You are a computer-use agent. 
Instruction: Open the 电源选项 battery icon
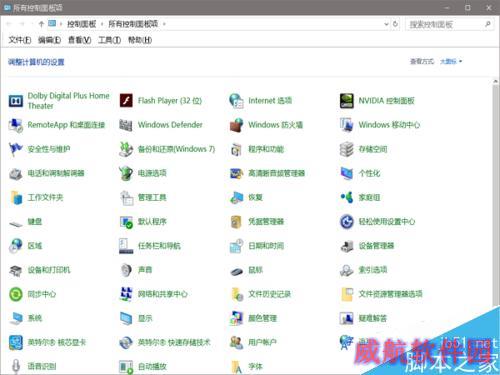(x=126, y=173)
